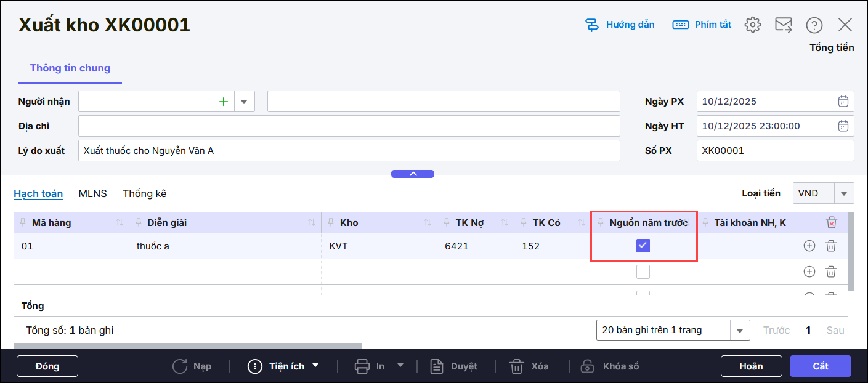Click the help question mark icon

pyautogui.click(x=814, y=25)
